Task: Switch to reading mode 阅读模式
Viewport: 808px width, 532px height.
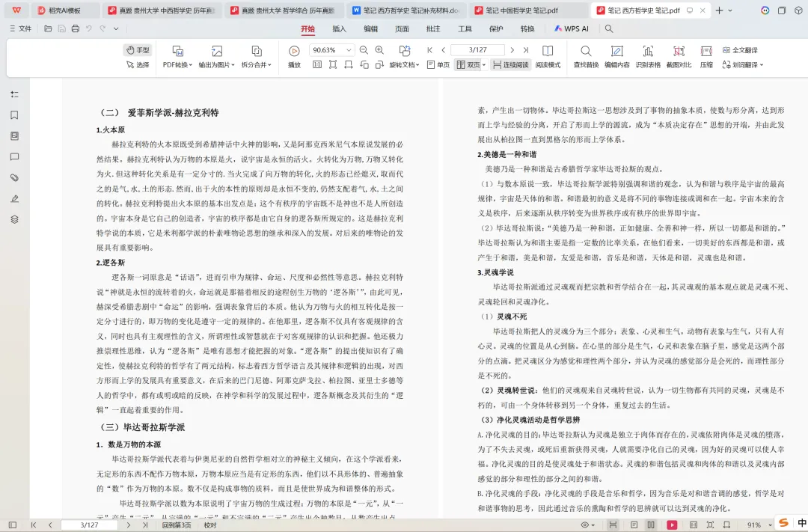Action: click(548, 64)
